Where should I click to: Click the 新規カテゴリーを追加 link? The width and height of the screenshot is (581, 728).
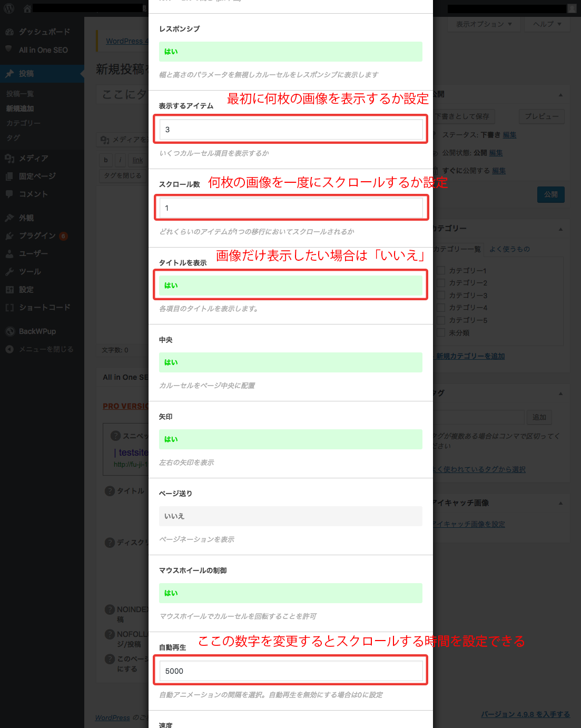470,356
